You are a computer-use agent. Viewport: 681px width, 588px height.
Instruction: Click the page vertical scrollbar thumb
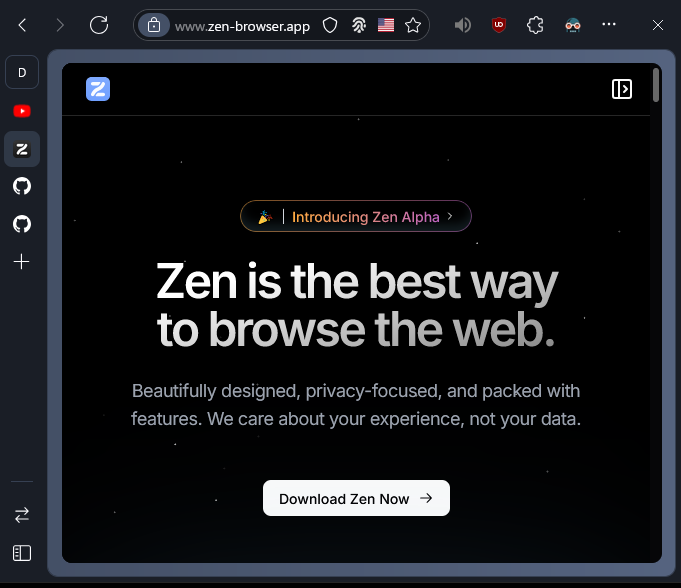click(656, 85)
